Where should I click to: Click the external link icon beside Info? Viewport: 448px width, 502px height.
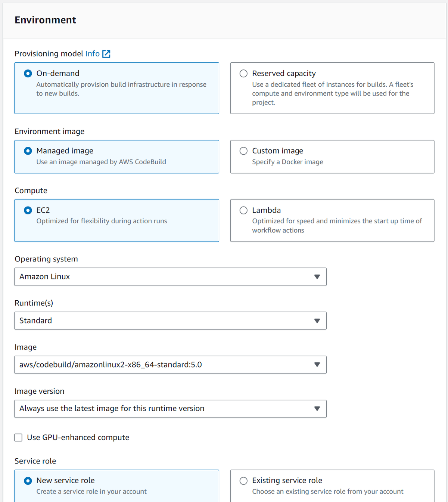(x=106, y=54)
